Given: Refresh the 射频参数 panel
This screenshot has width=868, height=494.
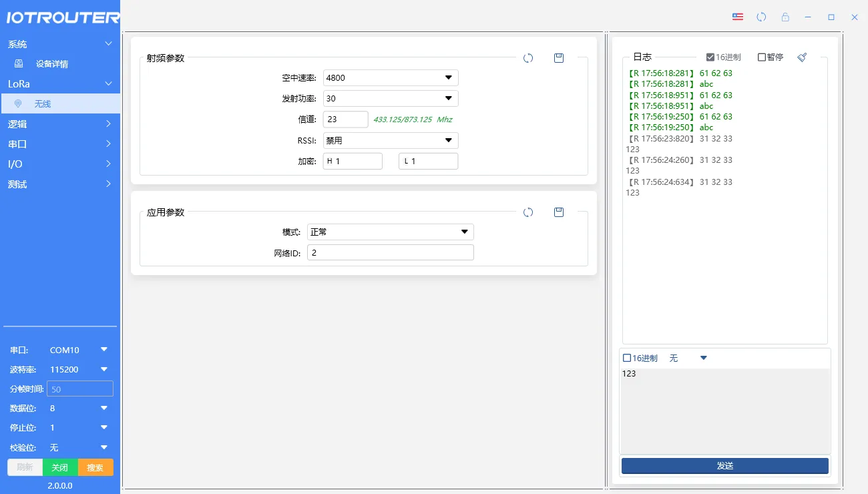Looking at the screenshot, I should (x=528, y=58).
